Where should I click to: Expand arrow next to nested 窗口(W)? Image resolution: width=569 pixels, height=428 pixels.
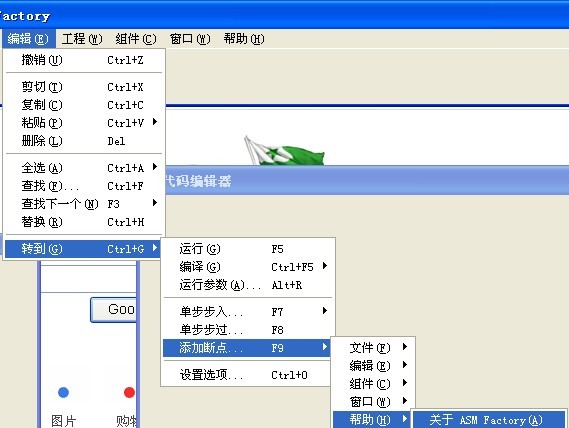click(405, 400)
